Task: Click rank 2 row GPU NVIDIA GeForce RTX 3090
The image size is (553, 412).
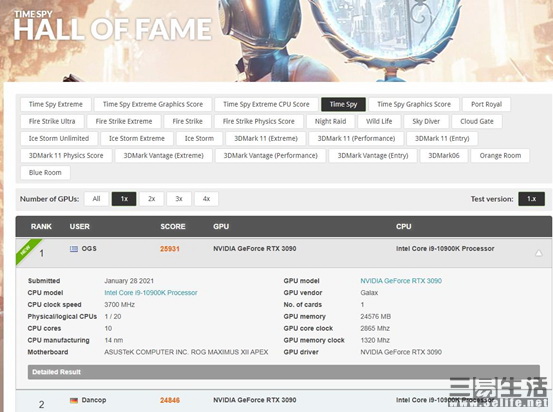Action: tap(255, 400)
